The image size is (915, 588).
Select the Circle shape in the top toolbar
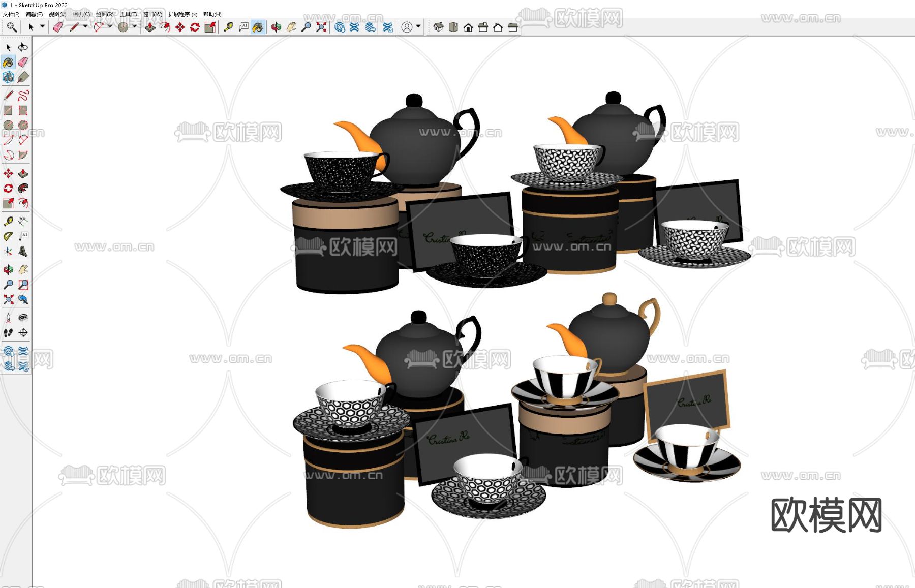point(123,27)
